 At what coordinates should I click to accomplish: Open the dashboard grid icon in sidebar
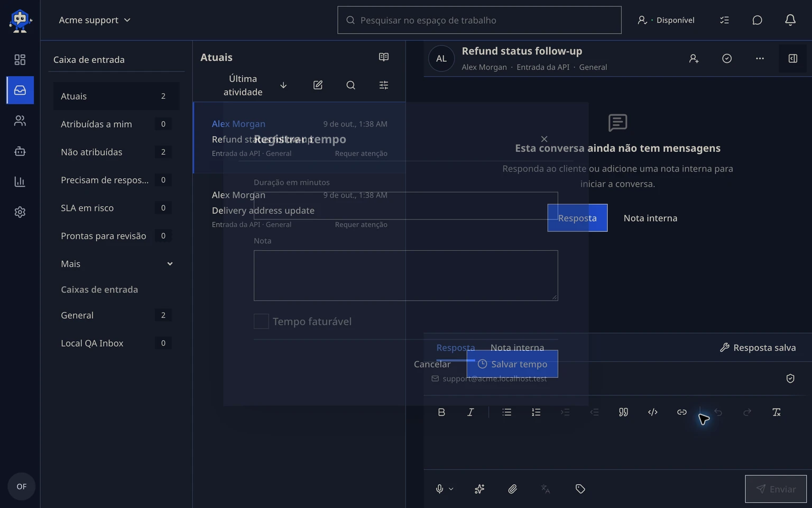20,60
